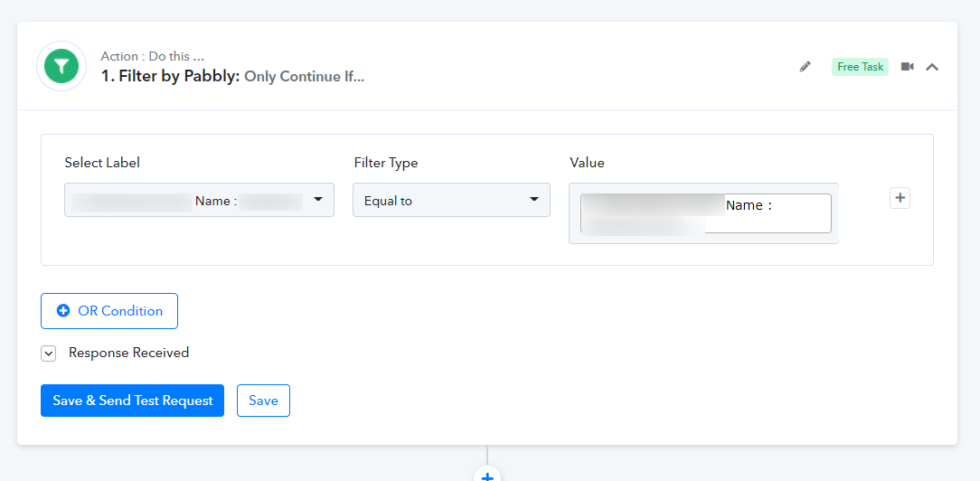This screenshot has width=980, height=481.
Task: Click the Free Task badge
Action: (860, 67)
